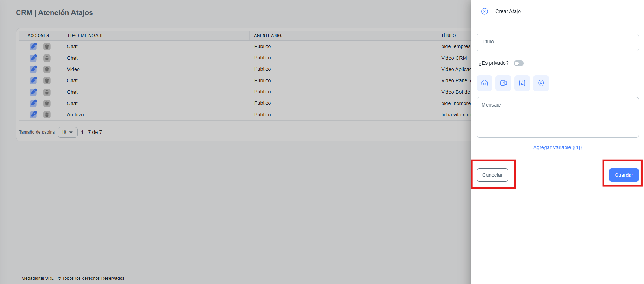Focus the Titulo input field
The image size is (644, 284).
point(558,43)
